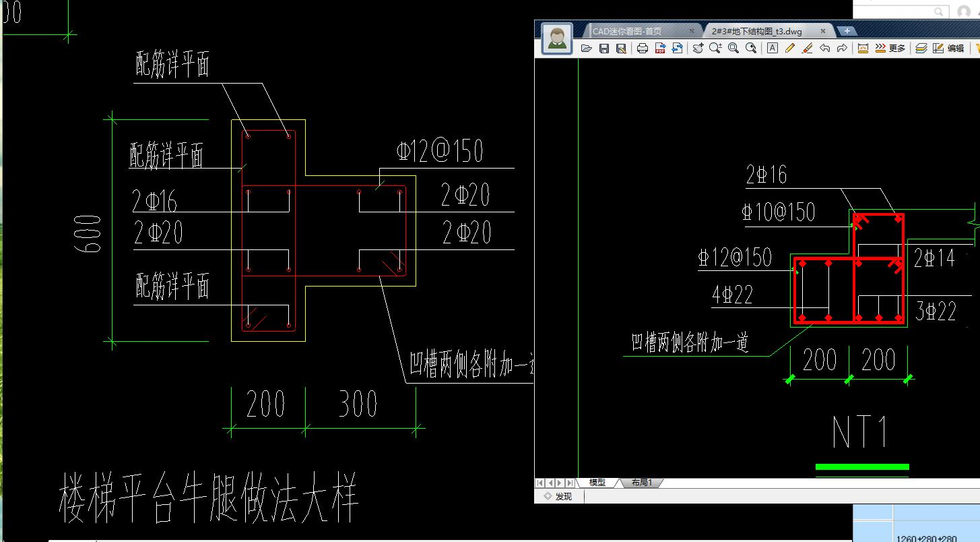Jump to first layout tab arrow
This screenshot has height=542, width=980.
[x=540, y=483]
